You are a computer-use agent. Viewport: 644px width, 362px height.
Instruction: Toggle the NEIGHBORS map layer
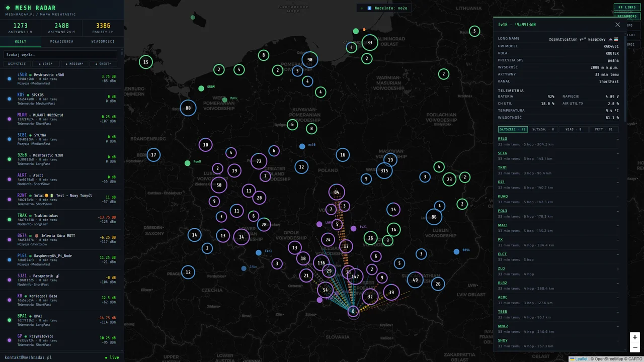tap(627, 16)
